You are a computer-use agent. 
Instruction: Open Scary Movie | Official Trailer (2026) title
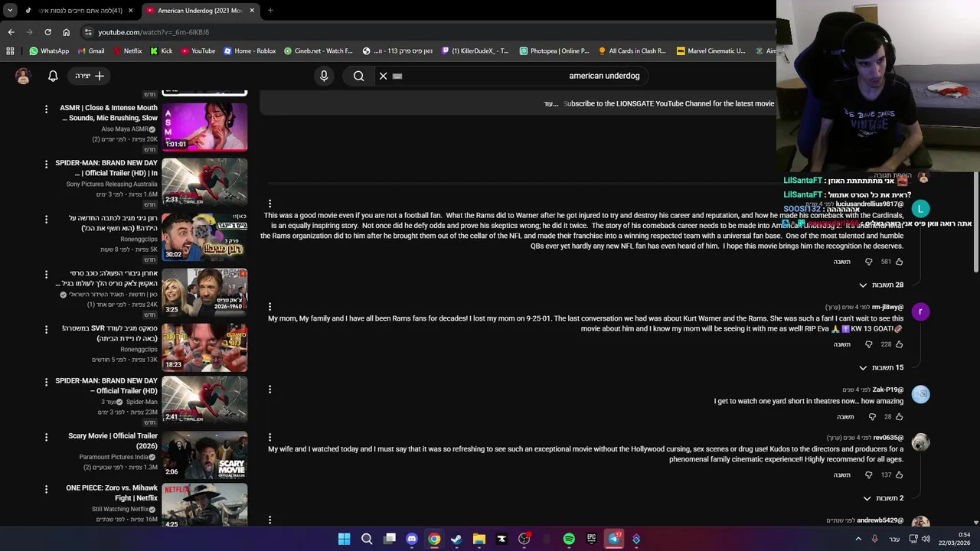pyautogui.click(x=113, y=441)
